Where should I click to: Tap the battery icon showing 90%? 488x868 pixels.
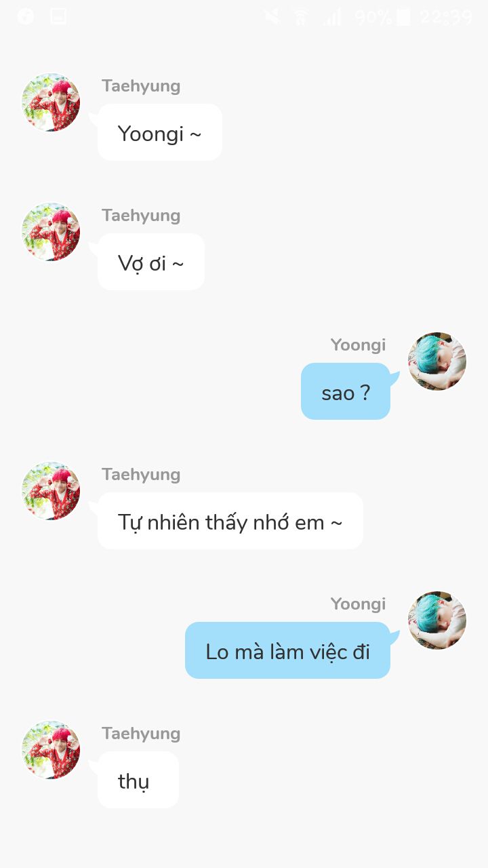[x=403, y=17]
